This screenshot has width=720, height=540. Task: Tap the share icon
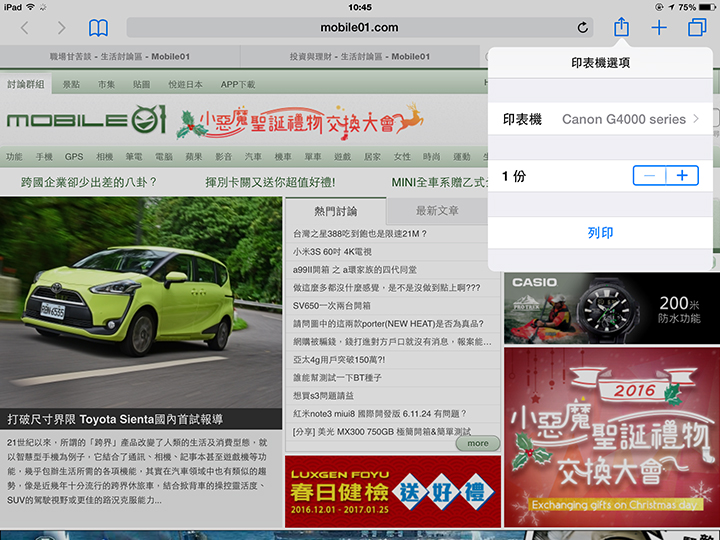click(621, 27)
